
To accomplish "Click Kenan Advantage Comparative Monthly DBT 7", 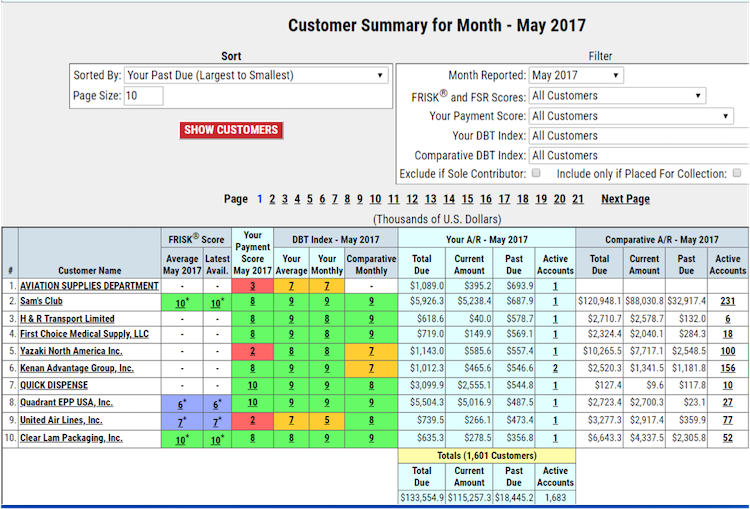I will coord(371,369).
